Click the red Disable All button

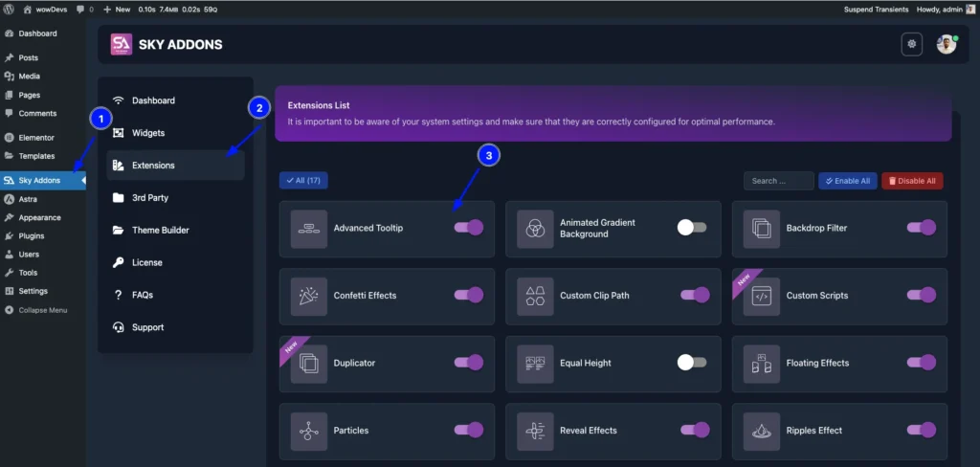[912, 181]
